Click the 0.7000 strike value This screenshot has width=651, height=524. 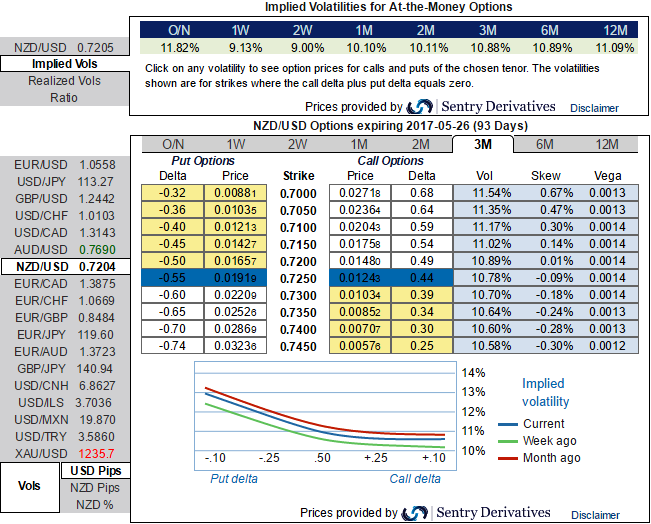(x=298, y=193)
